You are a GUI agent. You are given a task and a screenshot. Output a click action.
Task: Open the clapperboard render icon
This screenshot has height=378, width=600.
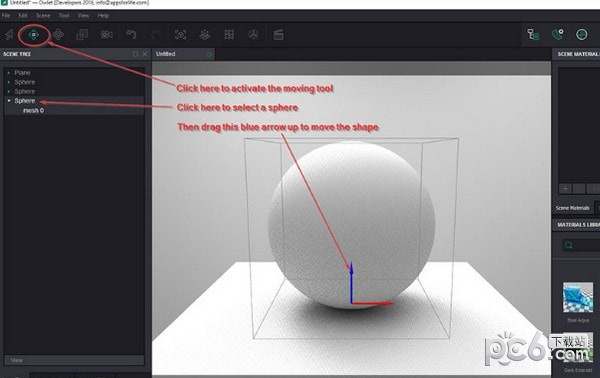coord(278,35)
